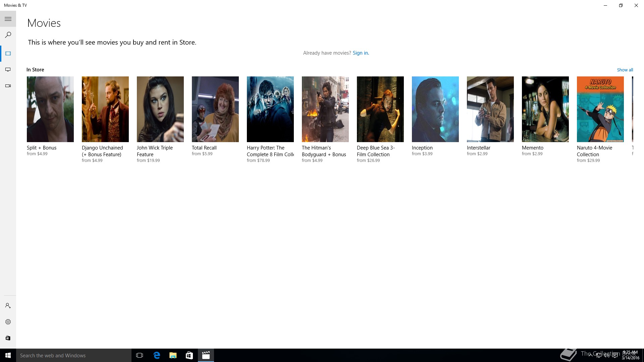Click the 'from $5.99' price text
The image size is (644, 362).
pyautogui.click(x=202, y=154)
